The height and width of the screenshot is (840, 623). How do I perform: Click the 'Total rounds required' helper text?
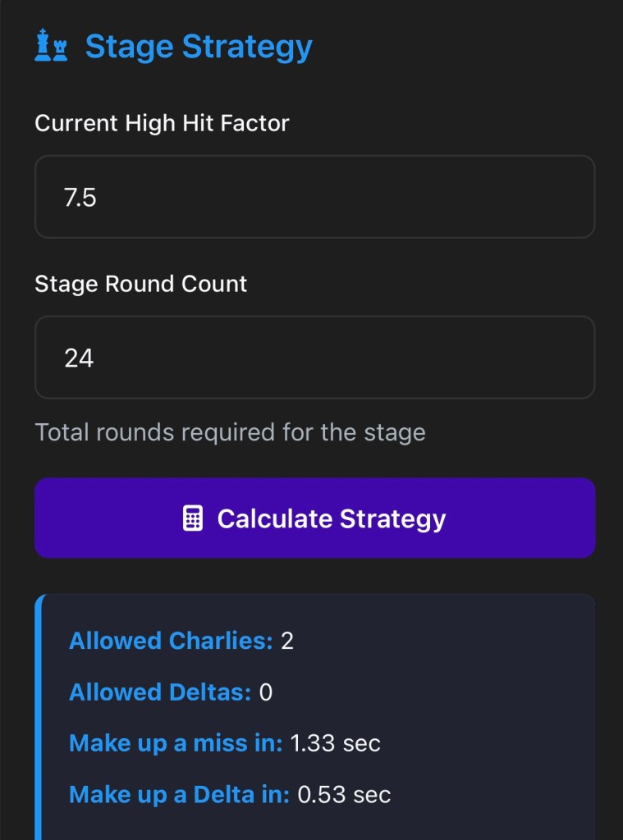(230, 431)
